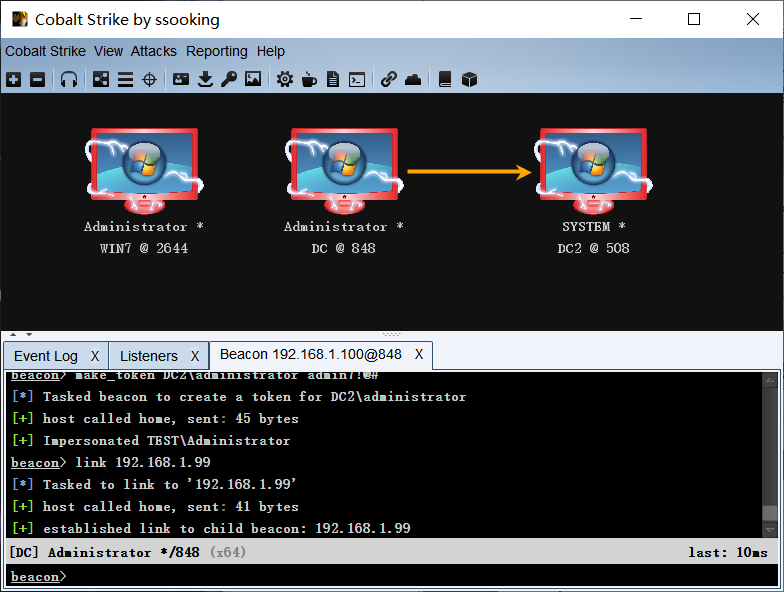
Task: Close the Beacon 192.168.1.100@848 tab
Action: 419,354
